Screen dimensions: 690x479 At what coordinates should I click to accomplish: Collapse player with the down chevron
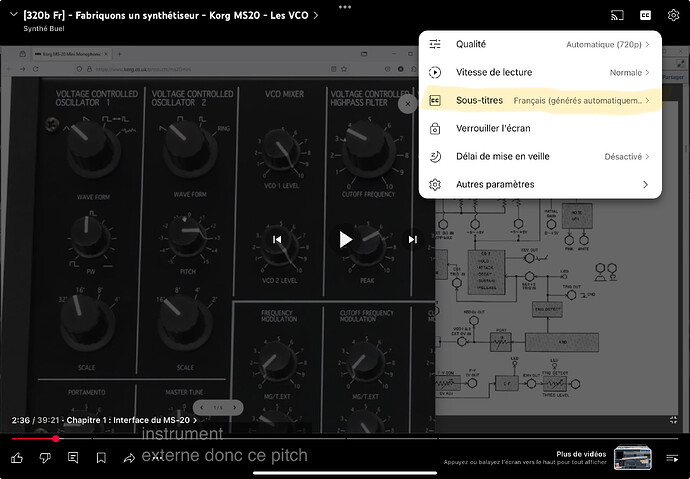click(14, 15)
